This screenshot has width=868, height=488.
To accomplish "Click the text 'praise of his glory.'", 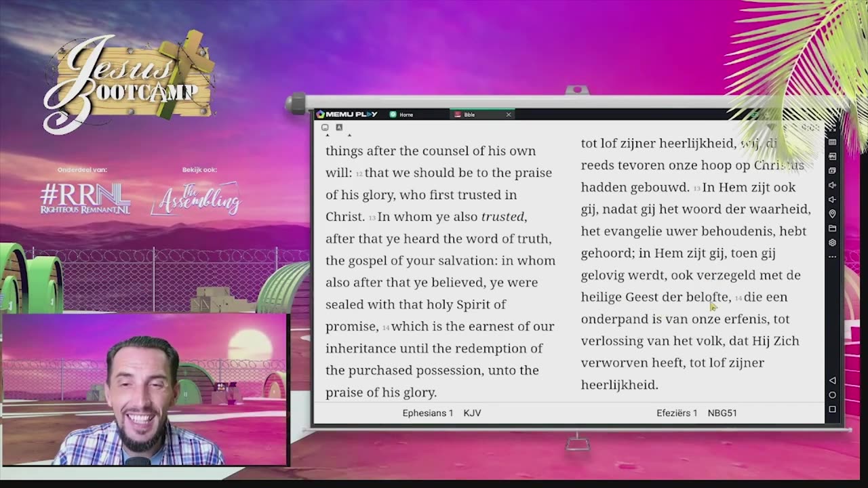I will pos(381,392).
